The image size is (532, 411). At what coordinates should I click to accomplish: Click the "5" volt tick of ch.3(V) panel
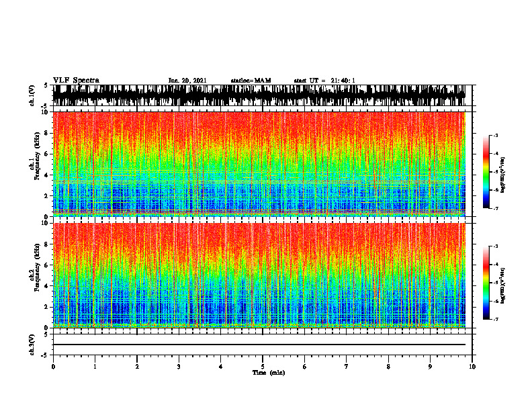[x=46, y=334]
